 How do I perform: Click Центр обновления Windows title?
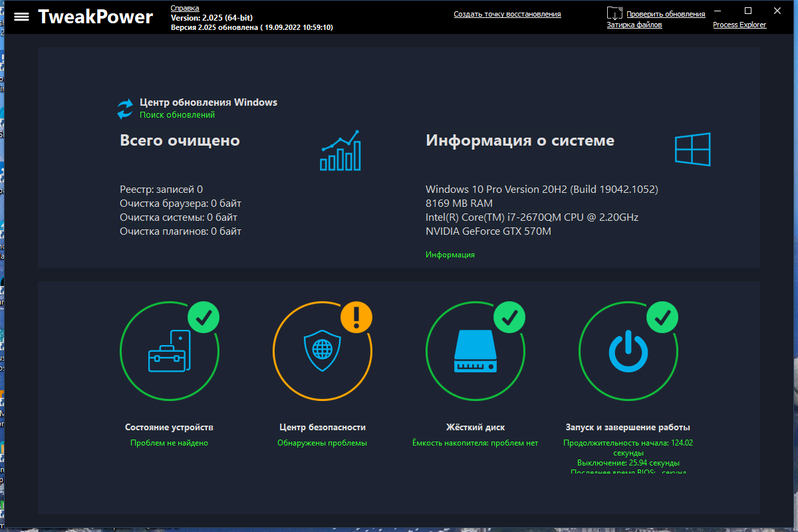tap(208, 102)
